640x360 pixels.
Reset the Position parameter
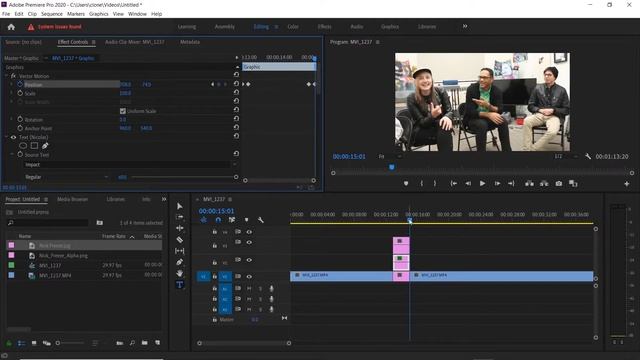coord(236,84)
